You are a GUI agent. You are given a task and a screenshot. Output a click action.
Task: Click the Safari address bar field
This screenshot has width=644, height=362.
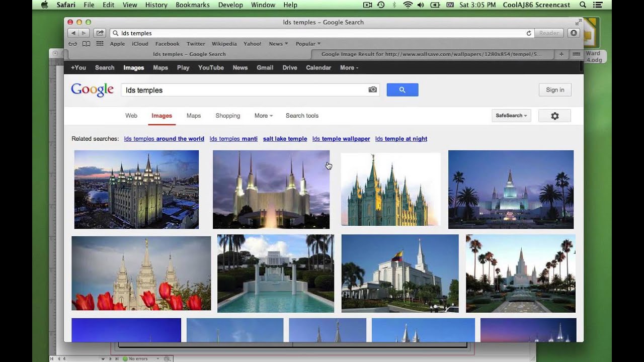pos(321,33)
